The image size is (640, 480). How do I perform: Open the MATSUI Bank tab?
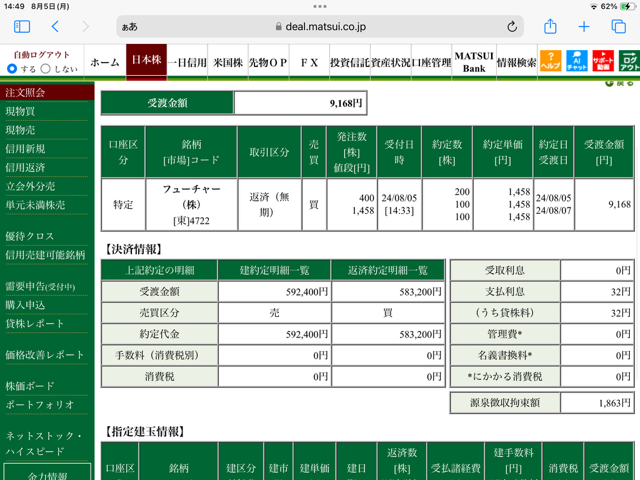(474, 62)
